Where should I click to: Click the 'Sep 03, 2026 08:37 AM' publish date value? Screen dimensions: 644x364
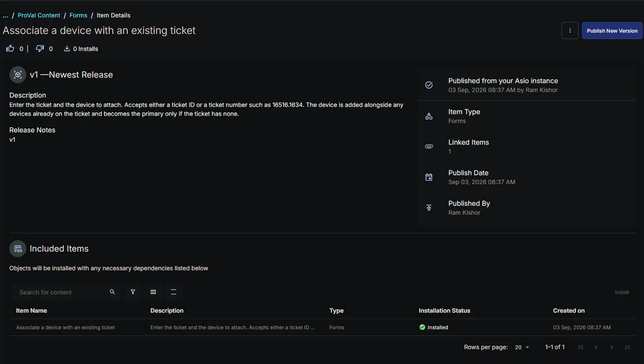tap(482, 182)
